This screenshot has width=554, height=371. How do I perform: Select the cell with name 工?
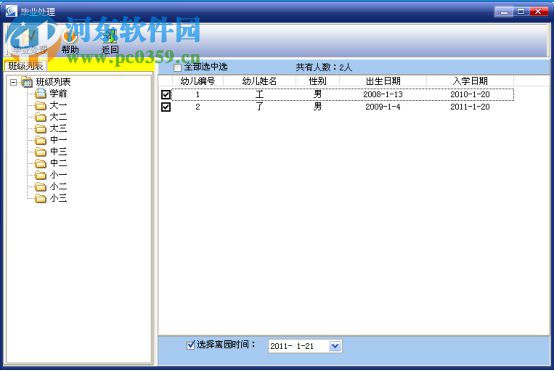pos(259,94)
